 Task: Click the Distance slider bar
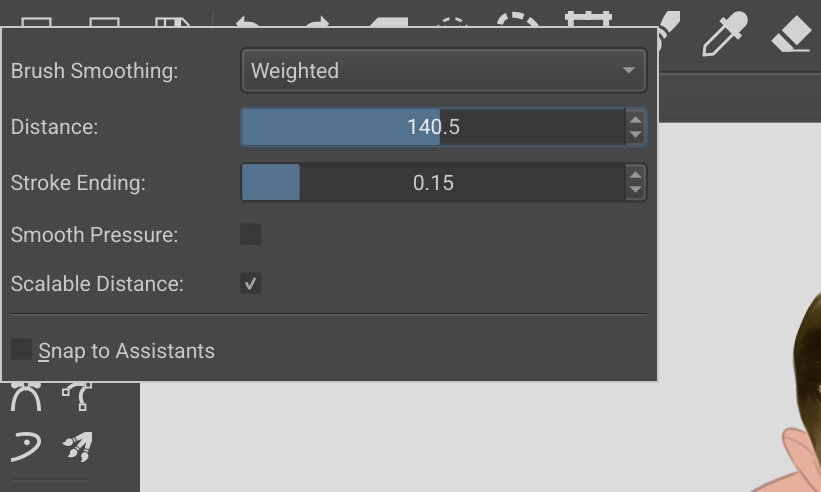pyautogui.click(x=433, y=127)
